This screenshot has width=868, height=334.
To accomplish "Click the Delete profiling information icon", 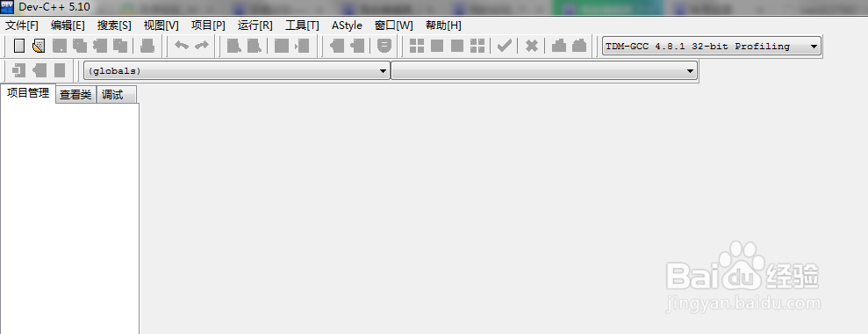I will click(x=579, y=46).
